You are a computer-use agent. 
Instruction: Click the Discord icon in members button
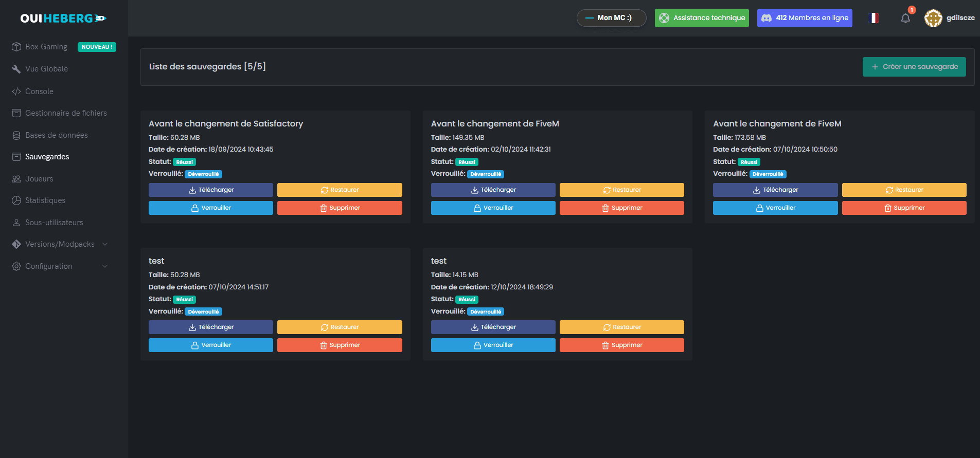click(x=767, y=18)
